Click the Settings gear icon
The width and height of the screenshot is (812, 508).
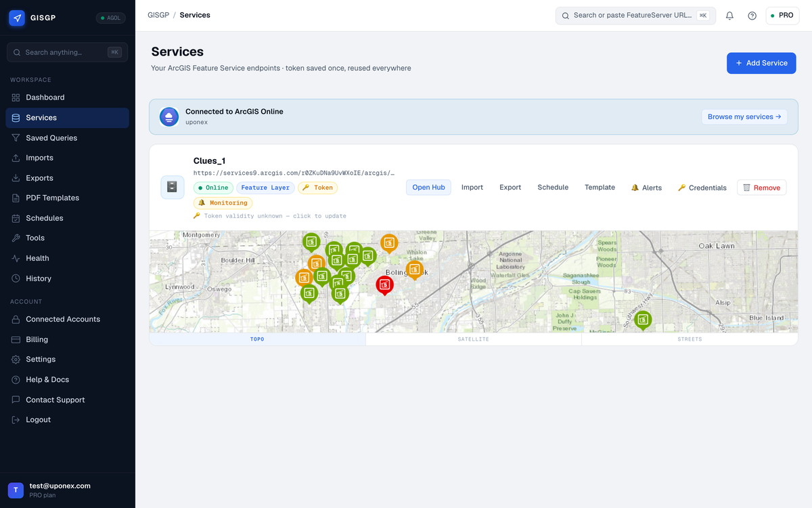[x=16, y=359]
